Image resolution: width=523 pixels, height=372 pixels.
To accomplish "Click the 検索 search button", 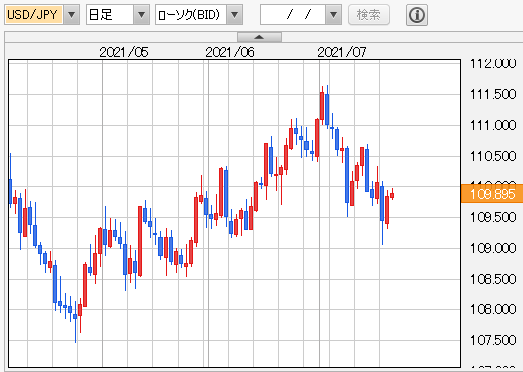I will pyautogui.click(x=369, y=15).
